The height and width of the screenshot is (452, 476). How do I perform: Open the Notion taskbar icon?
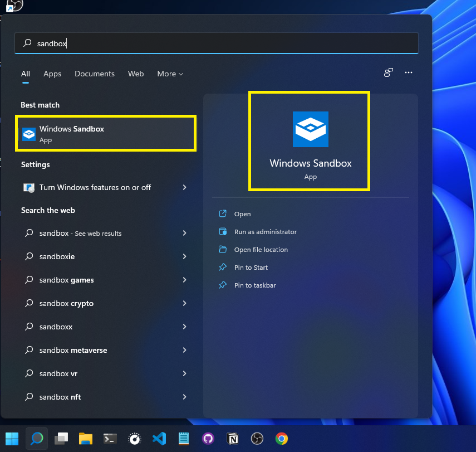point(233,439)
